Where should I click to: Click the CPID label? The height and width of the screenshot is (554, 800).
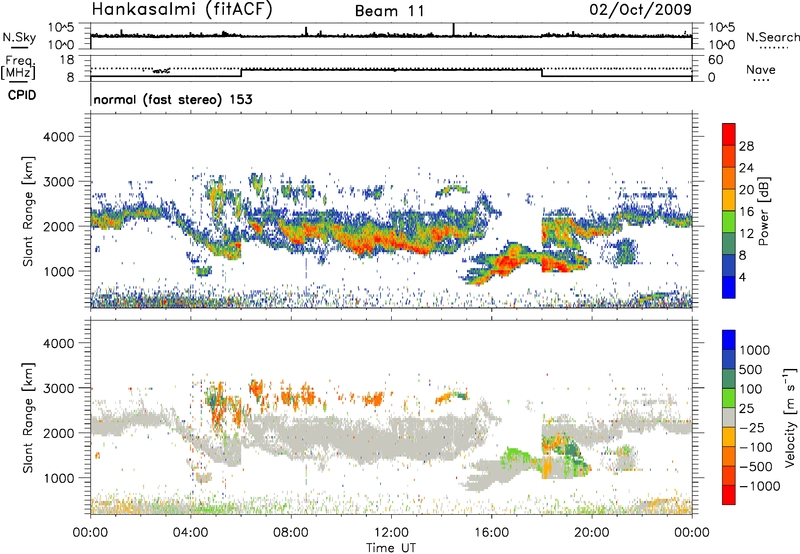(x=22, y=95)
